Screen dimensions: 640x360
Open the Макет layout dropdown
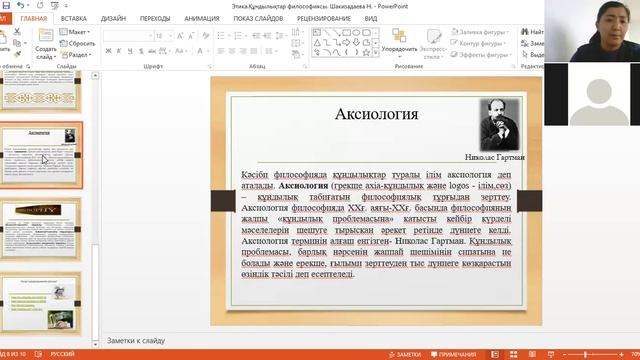[x=75, y=31]
